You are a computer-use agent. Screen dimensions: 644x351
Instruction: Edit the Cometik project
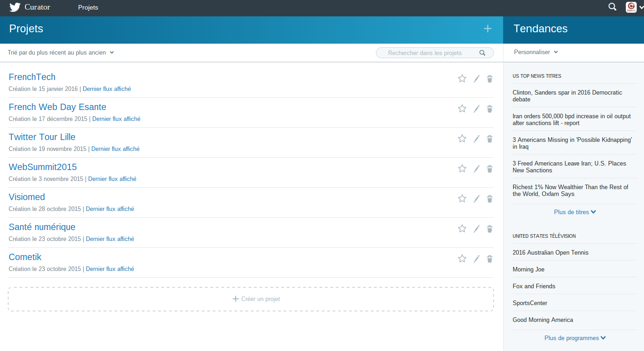click(476, 259)
